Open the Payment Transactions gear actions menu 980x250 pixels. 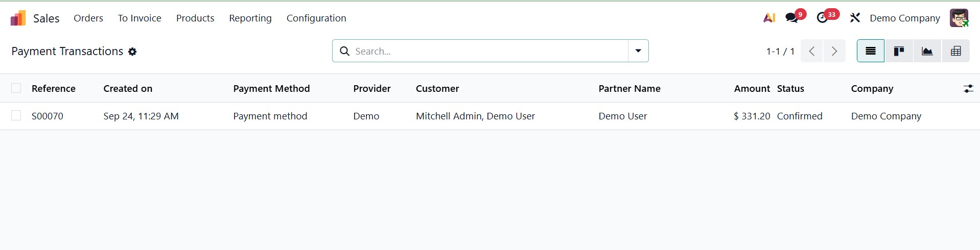pyautogui.click(x=132, y=52)
